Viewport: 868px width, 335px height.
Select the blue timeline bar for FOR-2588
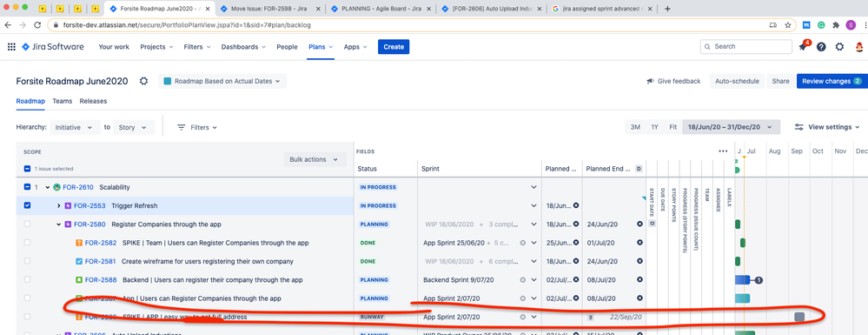(742, 280)
